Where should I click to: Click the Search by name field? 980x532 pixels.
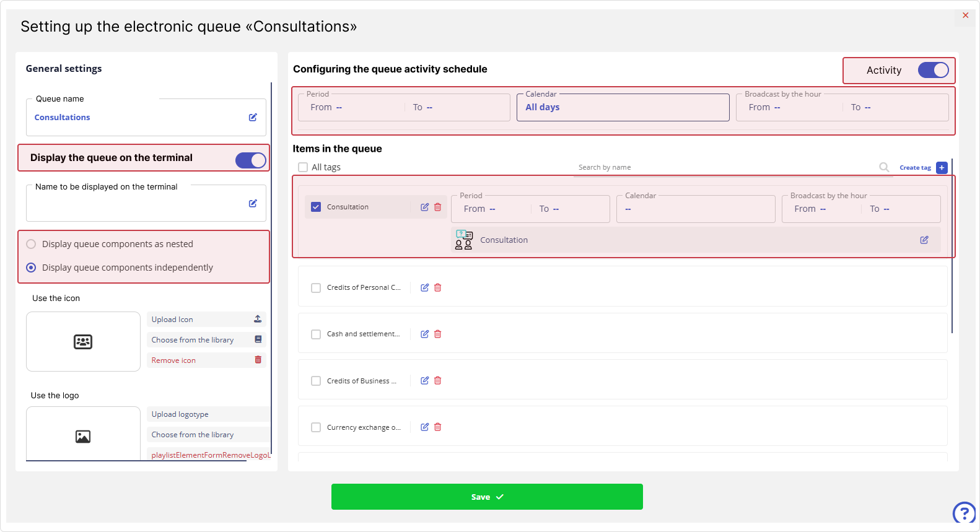[725, 167]
